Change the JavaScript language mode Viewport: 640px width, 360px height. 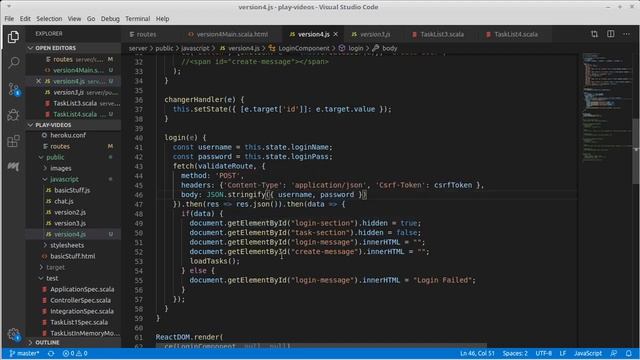pyautogui.click(x=588, y=353)
